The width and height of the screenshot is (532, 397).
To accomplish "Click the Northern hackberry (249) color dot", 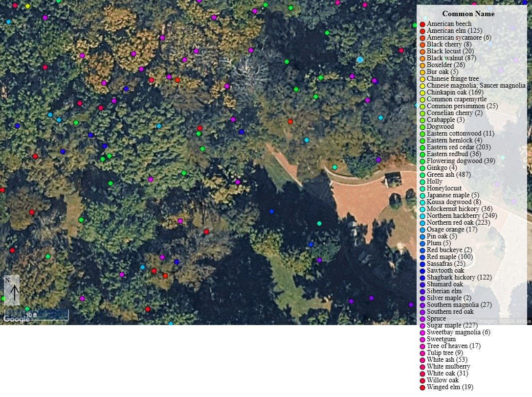I will [x=422, y=216].
